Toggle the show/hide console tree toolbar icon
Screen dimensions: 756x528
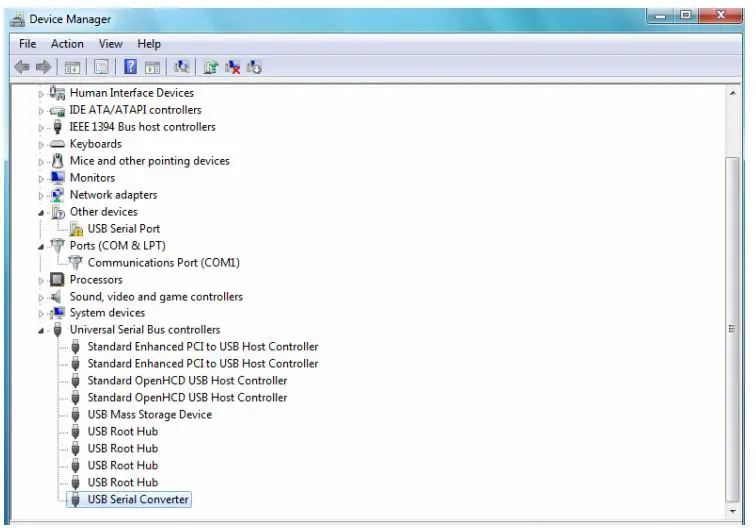pyautogui.click(x=72, y=68)
